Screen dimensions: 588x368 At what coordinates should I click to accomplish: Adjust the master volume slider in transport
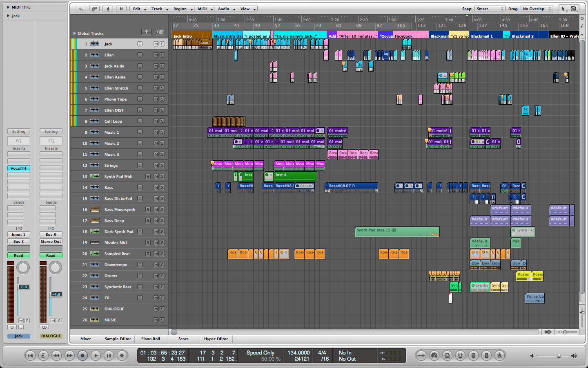point(559,356)
